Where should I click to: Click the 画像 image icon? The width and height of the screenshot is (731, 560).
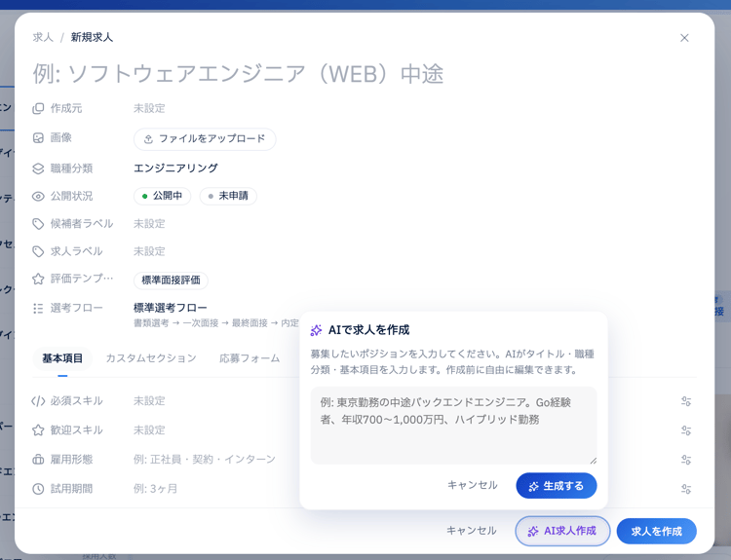coord(38,138)
